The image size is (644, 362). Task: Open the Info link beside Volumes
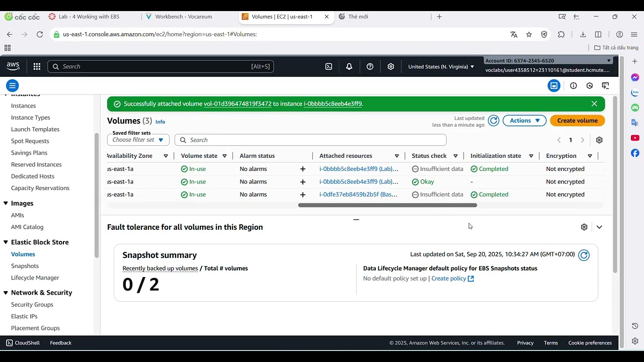pyautogui.click(x=160, y=122)
